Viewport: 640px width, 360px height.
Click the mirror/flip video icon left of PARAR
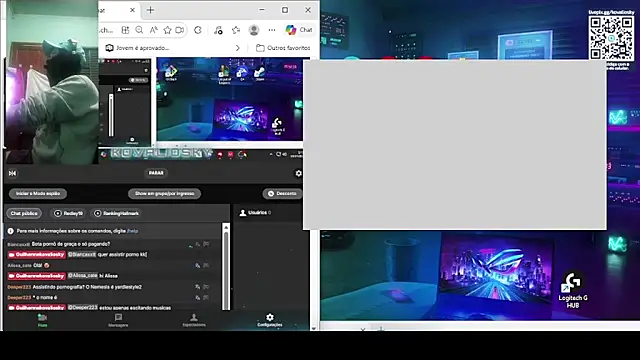point(12,173)
